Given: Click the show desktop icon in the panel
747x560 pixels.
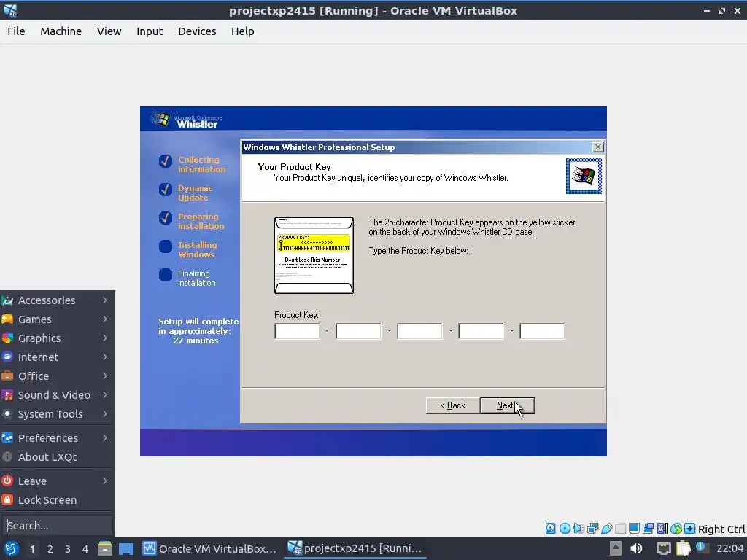Looking at the screenshot, I should [125, 548].
